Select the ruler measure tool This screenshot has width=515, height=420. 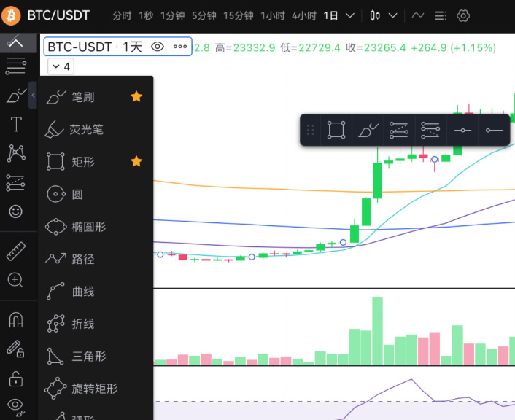tap(16, 252)
